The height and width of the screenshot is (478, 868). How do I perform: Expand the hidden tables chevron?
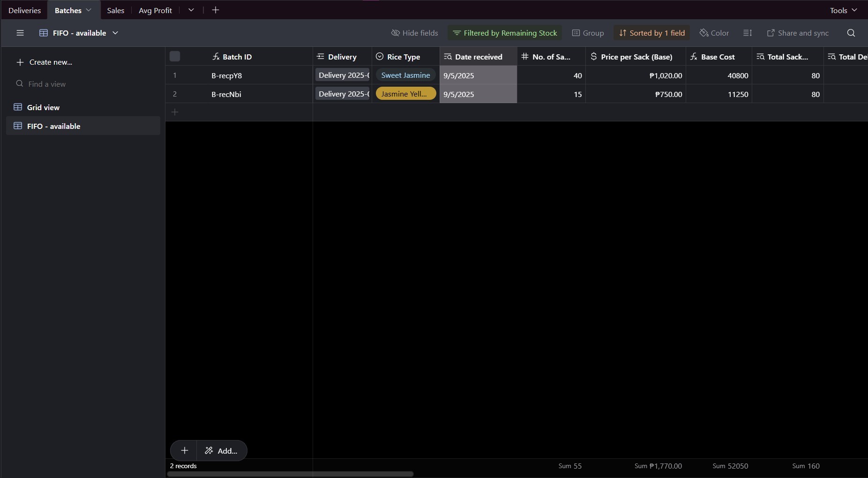pos(191,10)
